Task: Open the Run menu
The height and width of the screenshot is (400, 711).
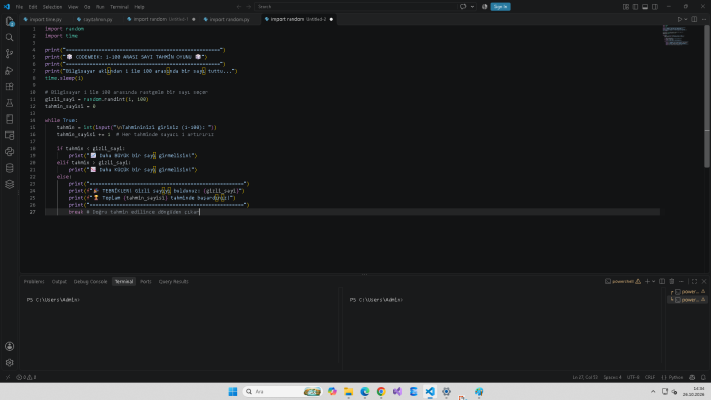Action: tap(100, 7)
